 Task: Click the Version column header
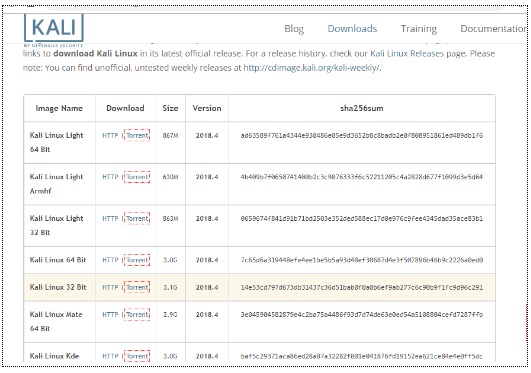[x=207, y=108]
